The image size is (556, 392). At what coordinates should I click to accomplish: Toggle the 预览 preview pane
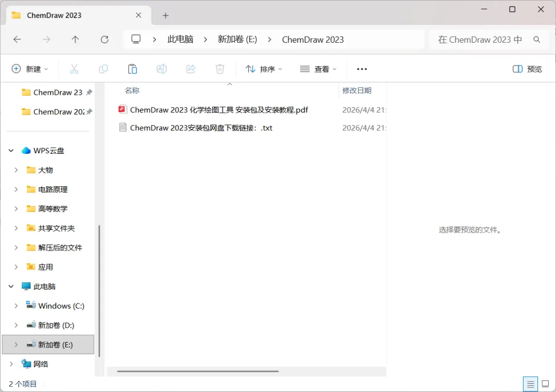coord(527,69)
